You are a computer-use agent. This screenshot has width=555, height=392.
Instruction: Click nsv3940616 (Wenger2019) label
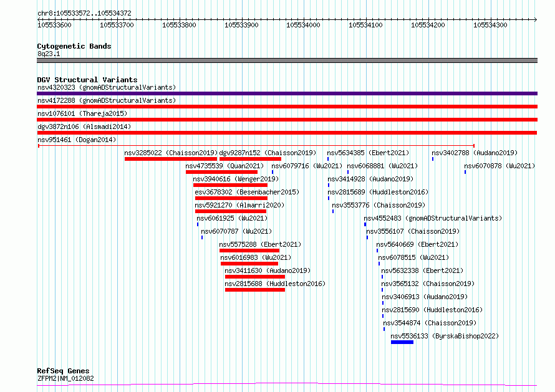[236, 179]
